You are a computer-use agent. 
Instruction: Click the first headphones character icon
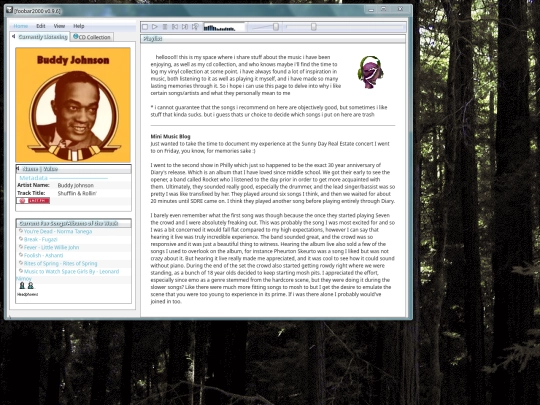(x=22, y=285)
